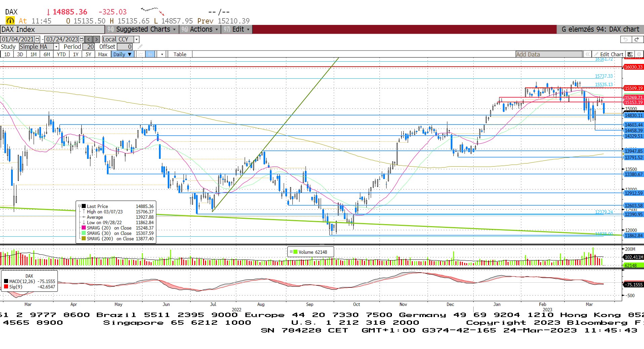This screenshot has width=644, height=349.
Task: Open the end date calendar picker
Action: click(81, 39)
